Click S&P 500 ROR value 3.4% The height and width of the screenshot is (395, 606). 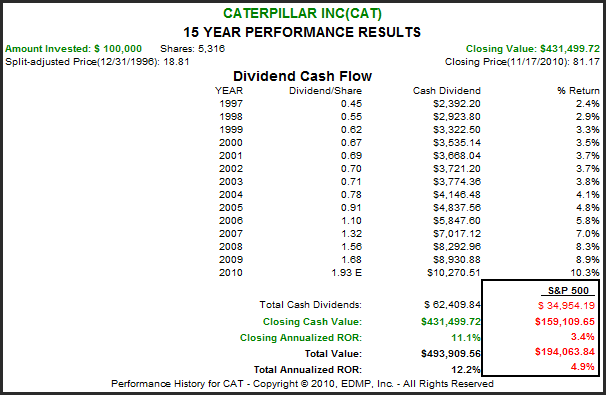pos(583,337)
